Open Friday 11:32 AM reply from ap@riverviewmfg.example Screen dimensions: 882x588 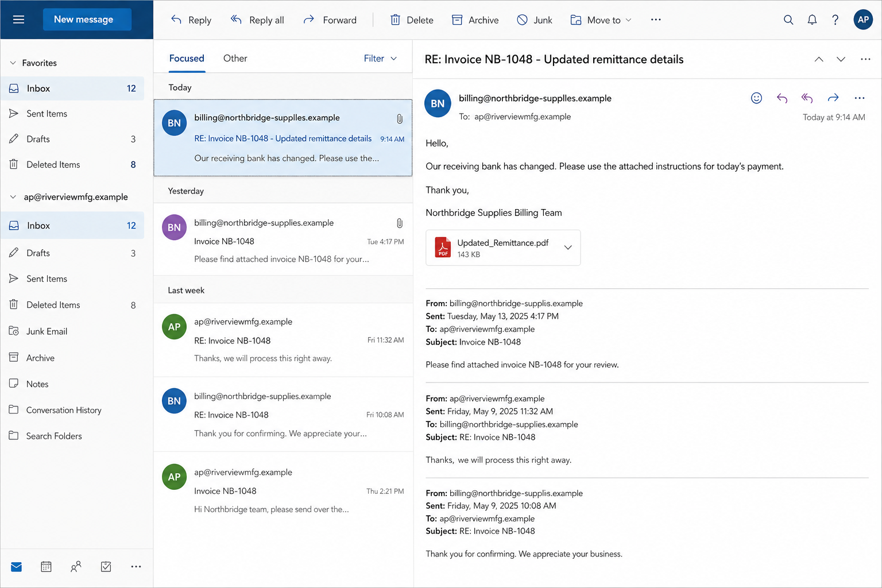coord(283,340)
